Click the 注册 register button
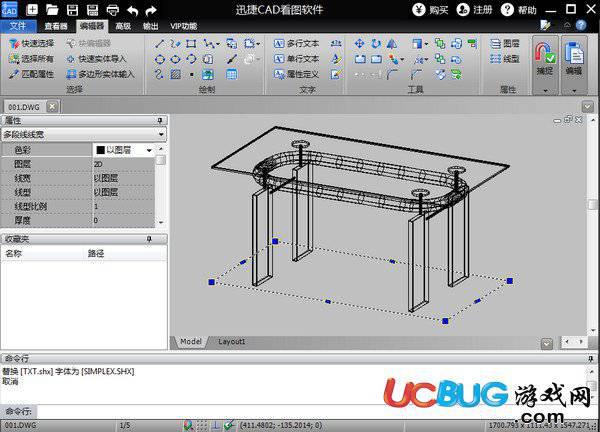The width and height of the screenshot is (600, 432). [x=474, y=10]
